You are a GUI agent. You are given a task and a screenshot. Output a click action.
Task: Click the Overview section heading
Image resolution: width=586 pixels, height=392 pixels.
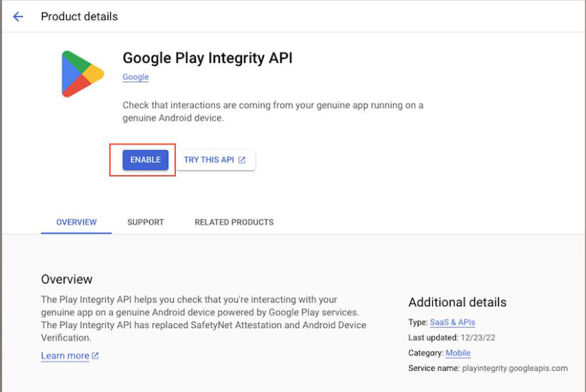[x=67, y=279]
